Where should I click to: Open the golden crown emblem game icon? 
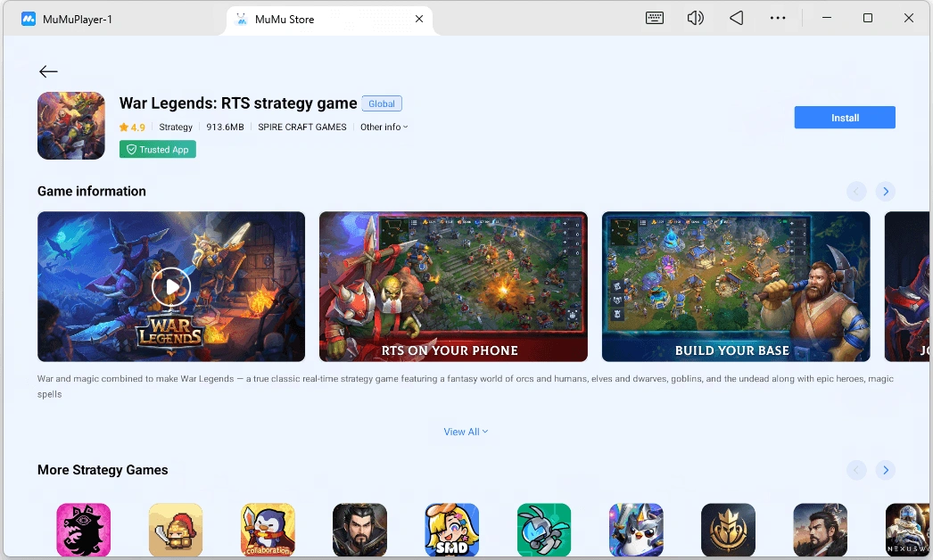[729, 530]
